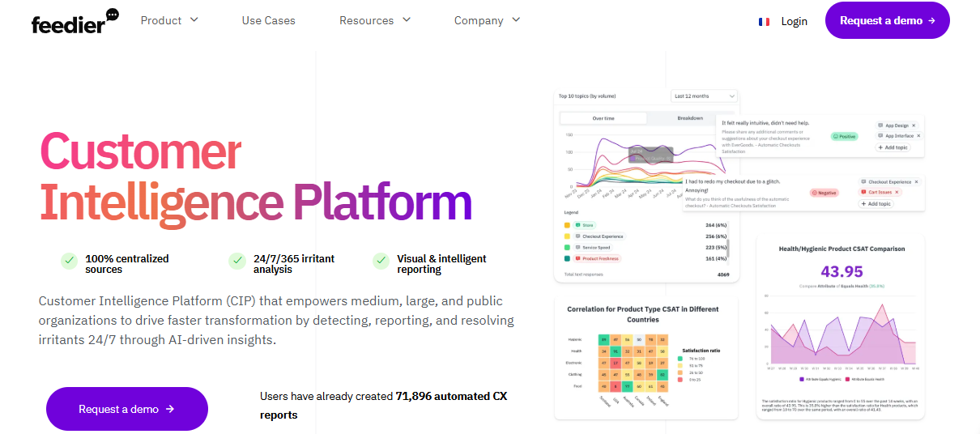Expand the Company menu chevron
Viewport: 980px width, 434px height.
coord(516,19)
